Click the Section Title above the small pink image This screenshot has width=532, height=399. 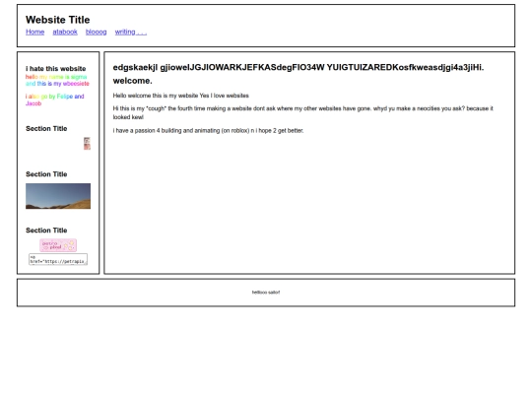click(x=46, y=129)
